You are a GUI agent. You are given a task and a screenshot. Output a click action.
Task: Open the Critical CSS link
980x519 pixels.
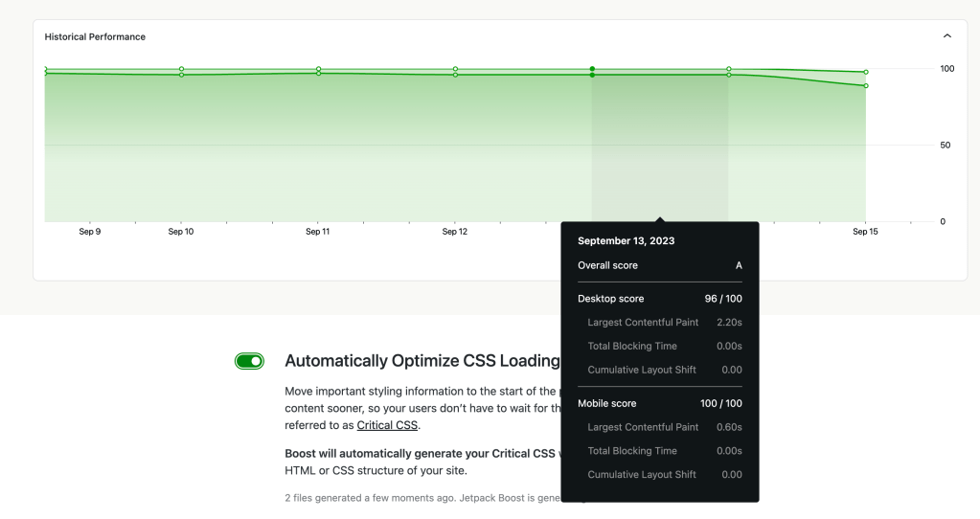click(387, 425)
